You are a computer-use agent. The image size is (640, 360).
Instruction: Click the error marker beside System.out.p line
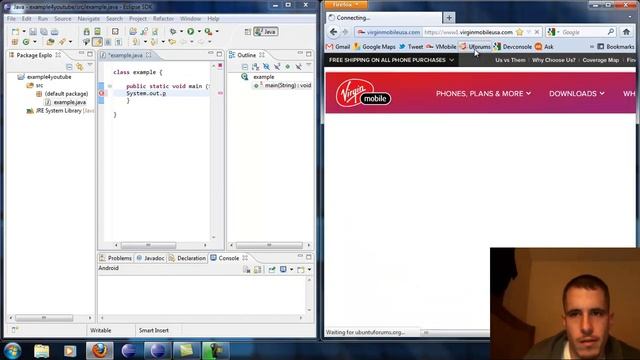point(101,93)
